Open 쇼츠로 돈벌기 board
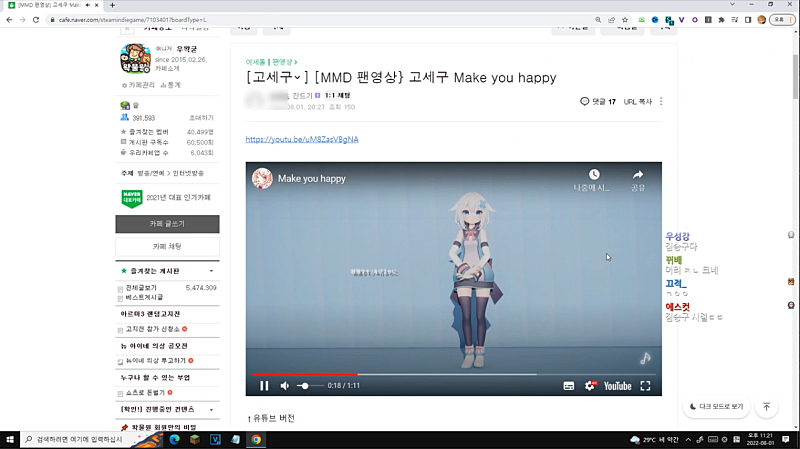Image resolution: width=800 pixels, height=449 pixels. (145, 393)
